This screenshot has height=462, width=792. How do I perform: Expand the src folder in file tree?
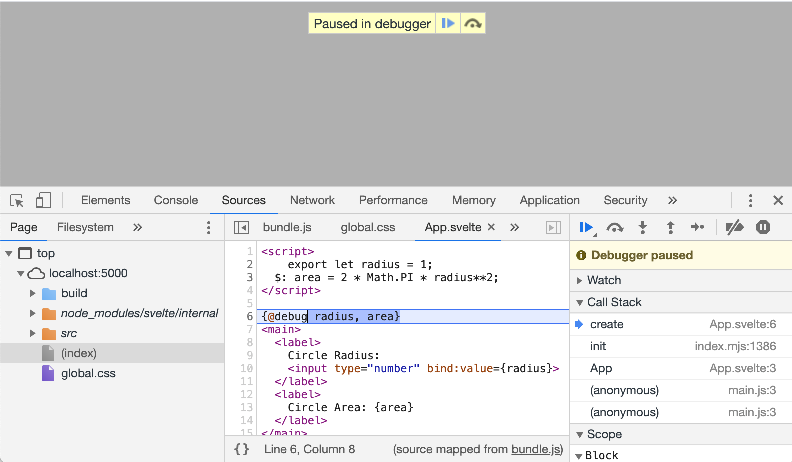click(x=33, y=333)
